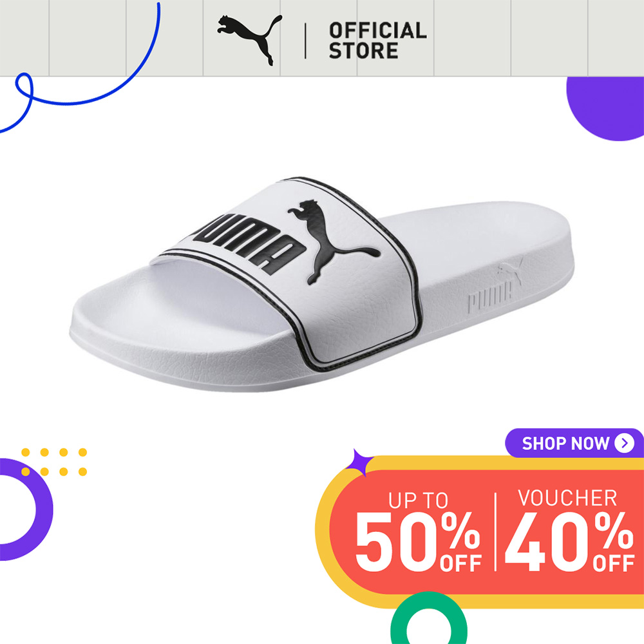644x644 pixels.
Task: Click the yellow dot grid decoration
Action: [54, 462]
